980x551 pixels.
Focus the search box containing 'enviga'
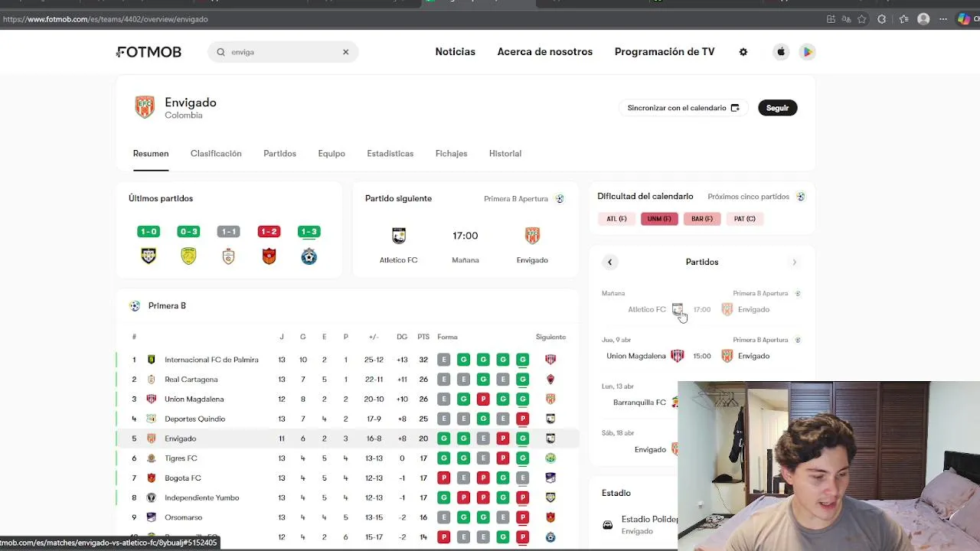(283, 52)
